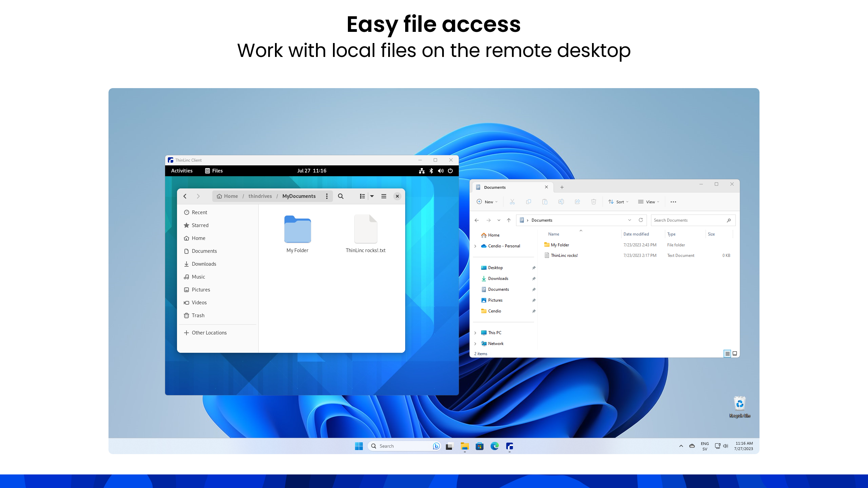Open the hamburger menu in GNOME Files
The image size is (868, 488).
[x=384, y=196]
